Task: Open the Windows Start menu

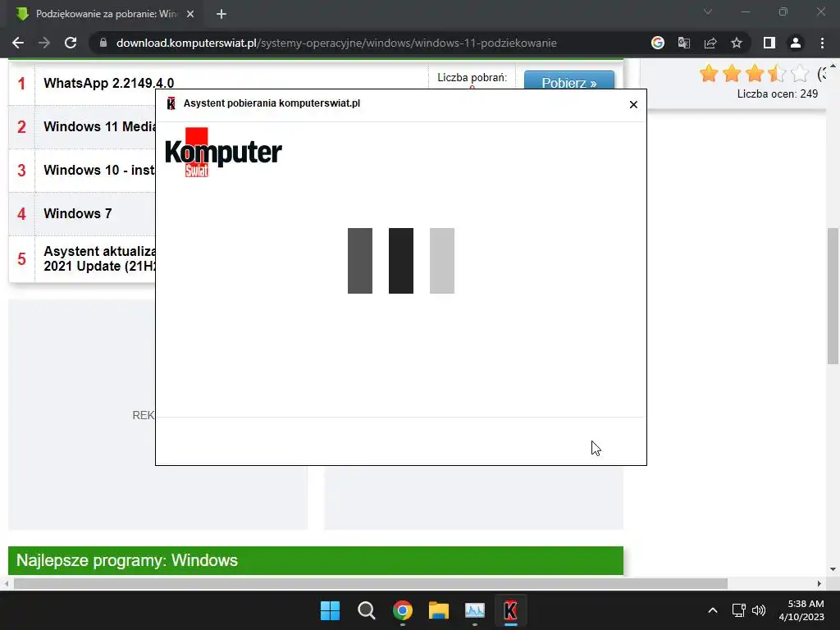Action: tap(330, 610)
